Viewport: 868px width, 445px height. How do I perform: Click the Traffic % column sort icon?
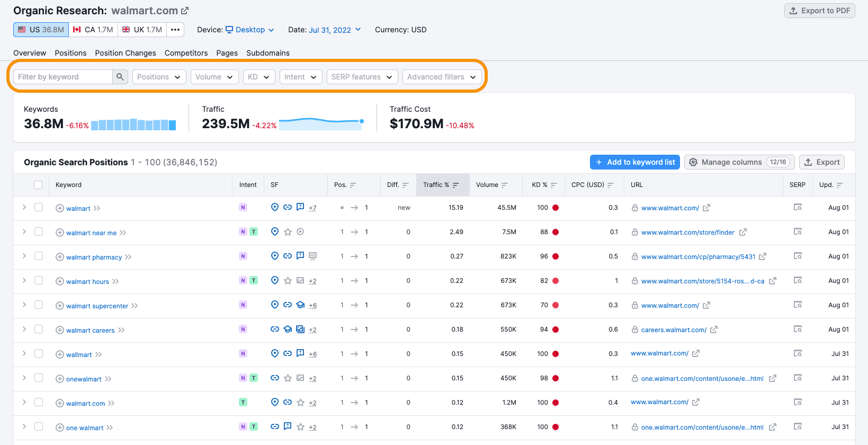click(456, 185)
